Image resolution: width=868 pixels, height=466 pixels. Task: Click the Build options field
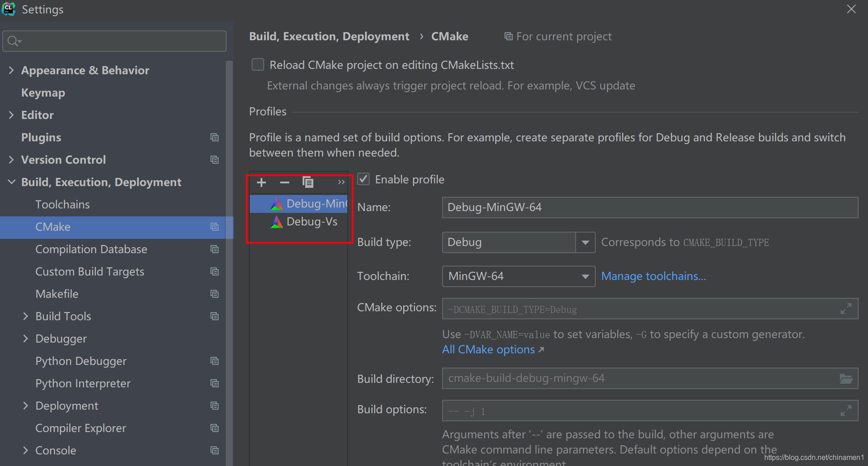point(650,411)
